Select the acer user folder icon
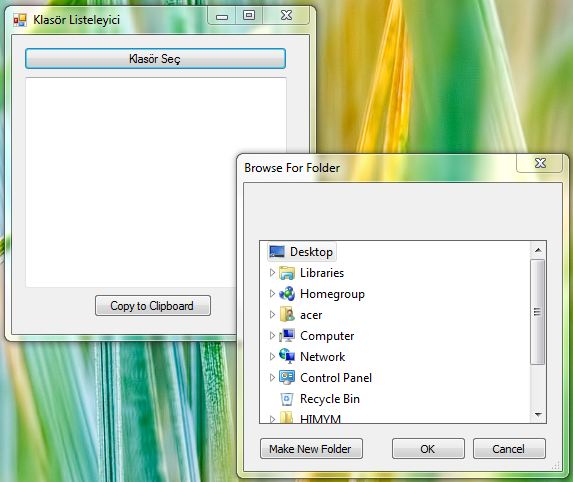The height and width of the screenshot is (482, 573). (x=287, y=315)
